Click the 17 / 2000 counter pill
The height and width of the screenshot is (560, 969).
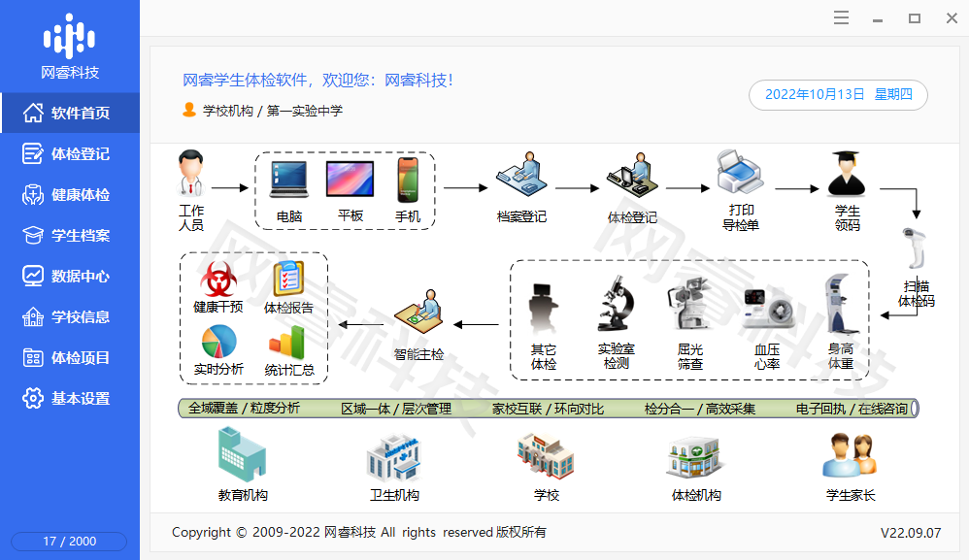69,541
